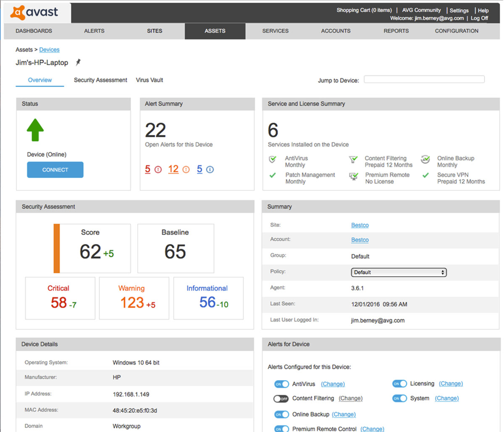504x432 pixels.
Task: Click the Jump to Device field
Action: (424, 79)
